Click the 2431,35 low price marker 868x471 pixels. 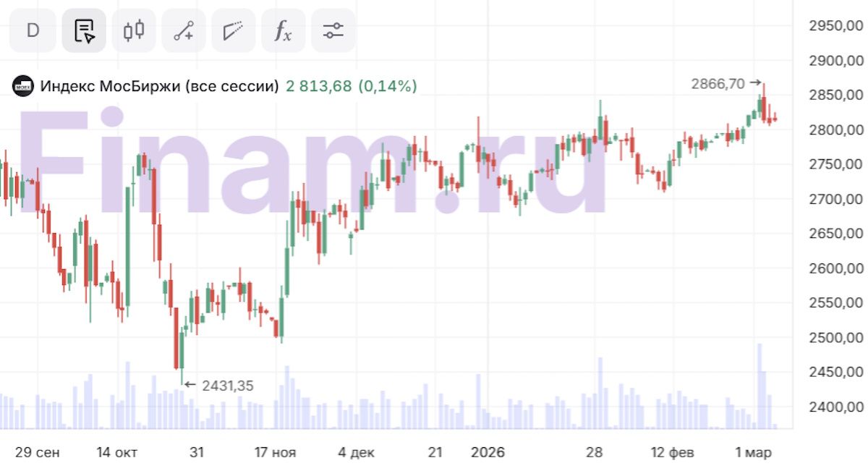pyautogui.click(x=228, y=386)
